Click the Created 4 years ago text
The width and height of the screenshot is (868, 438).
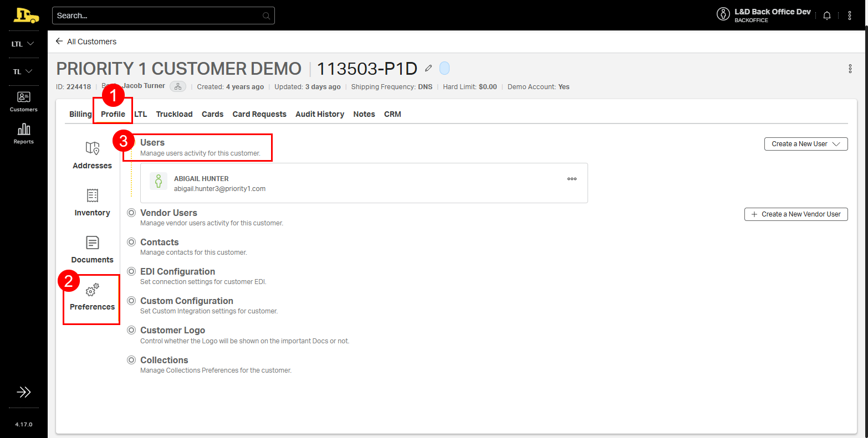(231, 87)
